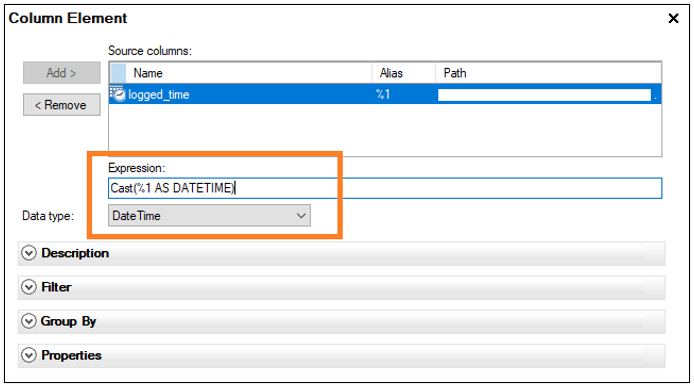The width and height of the screenshot is (694, 386).
Task: Expand the Description section chevron
Action: tap(29, 253)
